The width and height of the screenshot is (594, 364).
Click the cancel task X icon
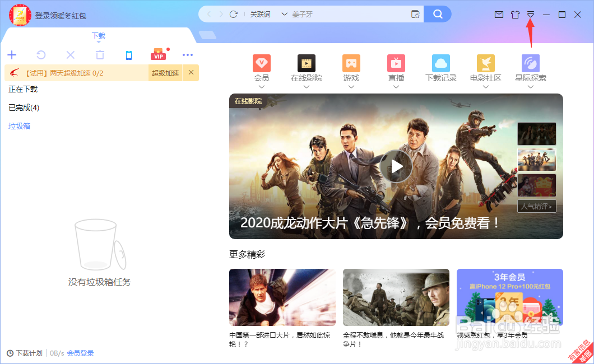pyautogui.click(x=71, y=55)
